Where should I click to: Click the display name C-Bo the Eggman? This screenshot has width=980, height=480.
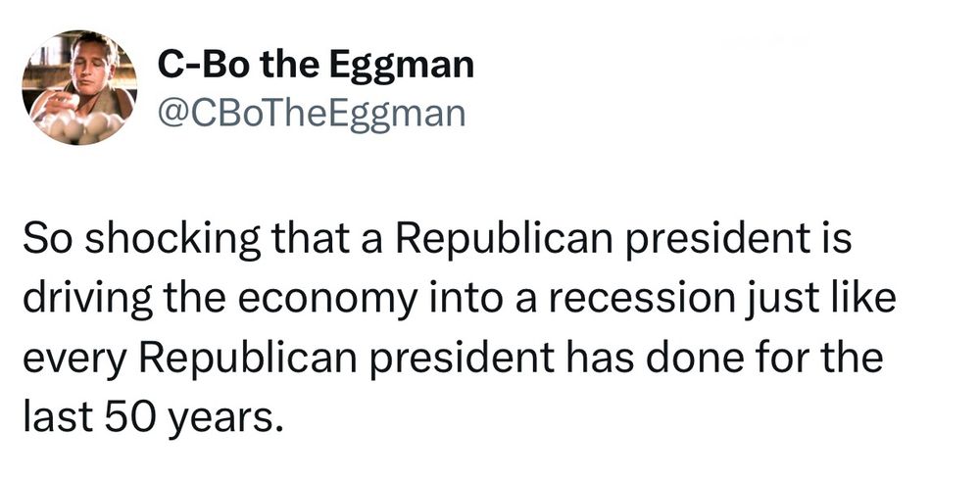click(316, 65)
